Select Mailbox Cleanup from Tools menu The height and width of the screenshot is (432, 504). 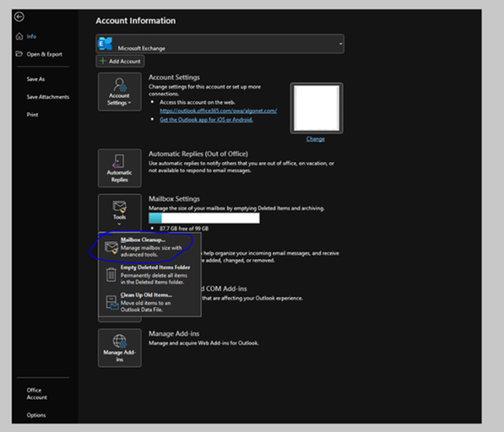coord(149,247)
